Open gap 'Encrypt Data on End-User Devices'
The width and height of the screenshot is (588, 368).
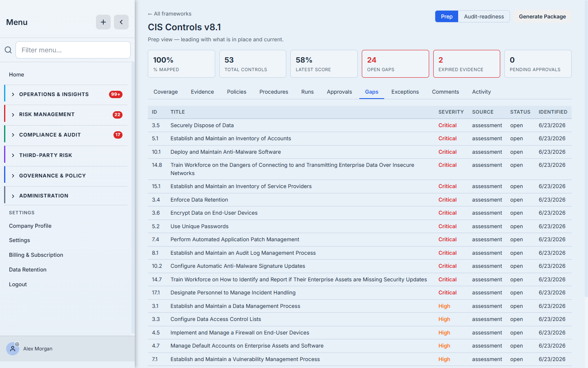214,213
